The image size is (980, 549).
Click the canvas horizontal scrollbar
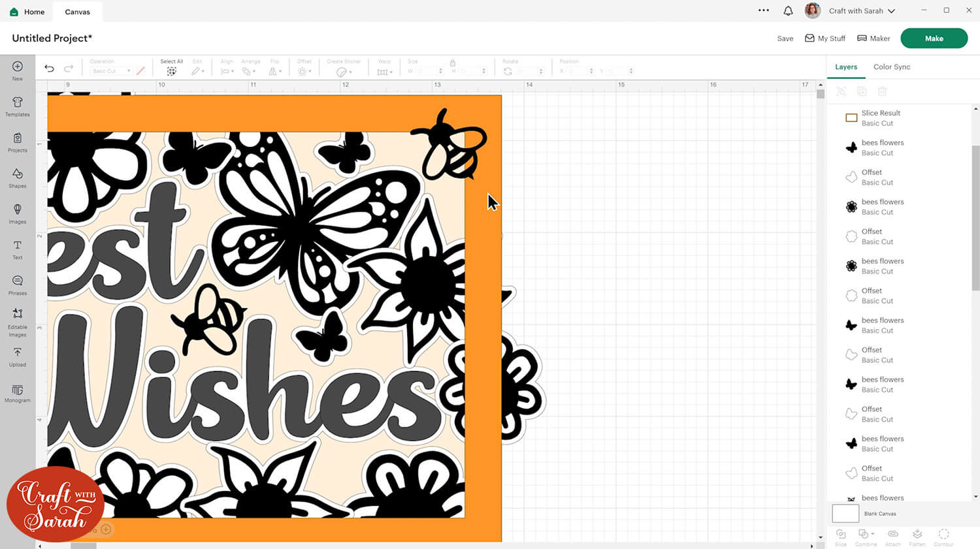[83, 546]
